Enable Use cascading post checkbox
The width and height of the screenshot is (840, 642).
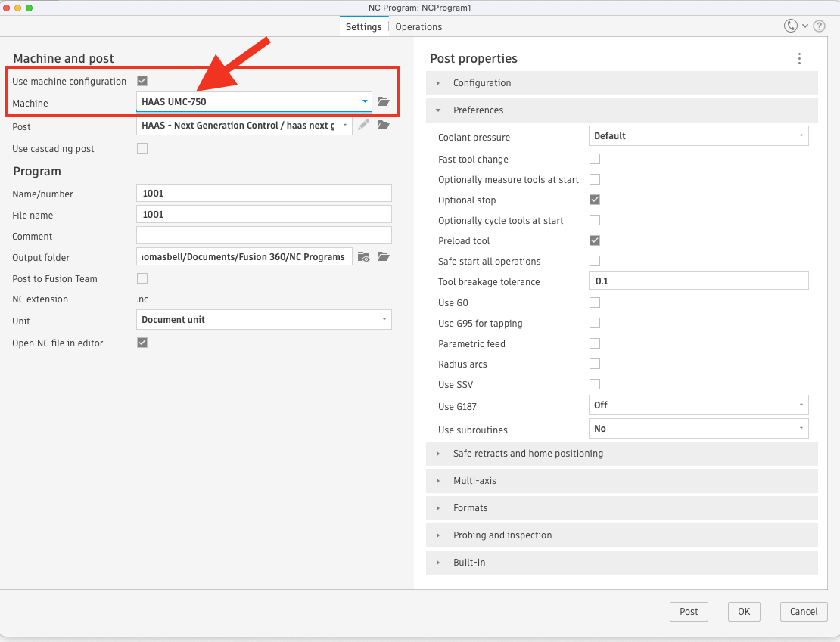point(142,148)
